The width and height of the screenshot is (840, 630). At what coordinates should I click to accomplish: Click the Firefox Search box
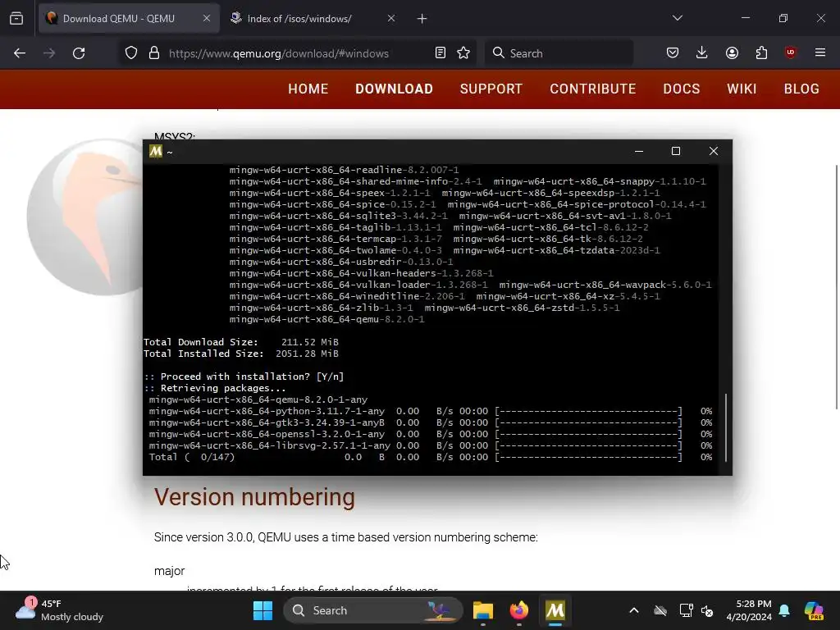[559, 53]
